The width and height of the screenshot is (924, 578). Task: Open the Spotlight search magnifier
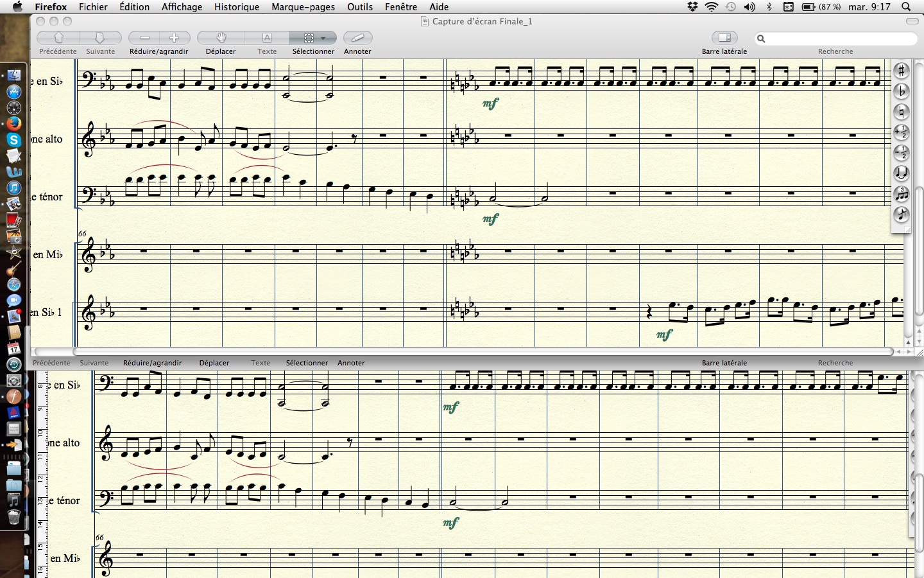[x=906, y=7]
